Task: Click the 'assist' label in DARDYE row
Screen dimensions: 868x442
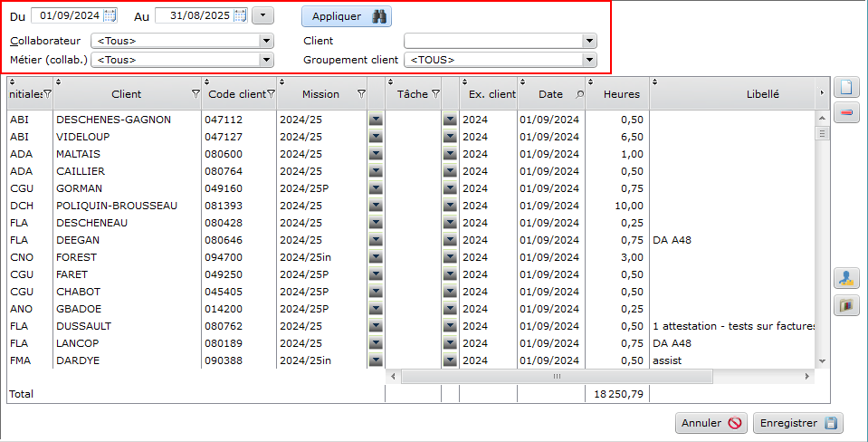Action: [x=667, y=360]
